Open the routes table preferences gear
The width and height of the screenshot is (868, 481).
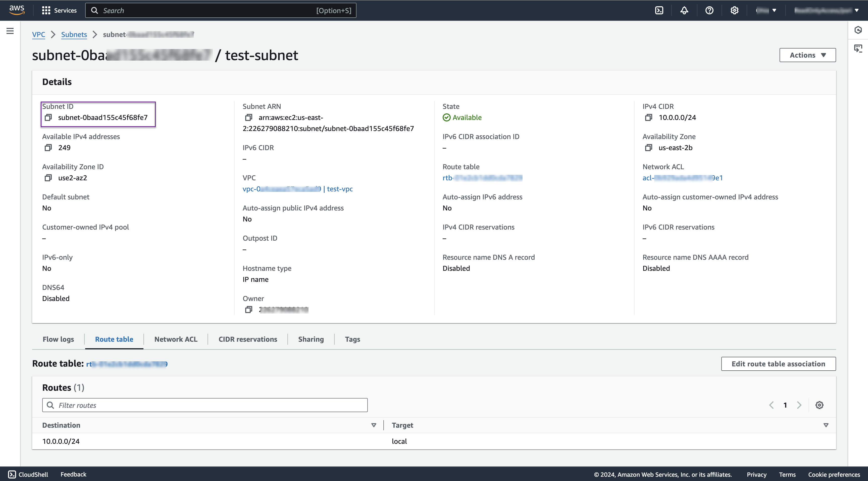pos(820,405)
